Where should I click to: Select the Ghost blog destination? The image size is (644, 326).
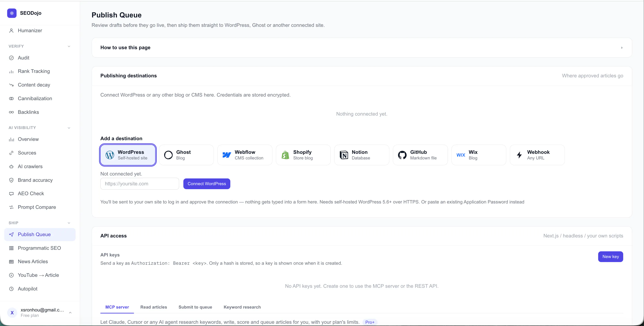point(186,155)
